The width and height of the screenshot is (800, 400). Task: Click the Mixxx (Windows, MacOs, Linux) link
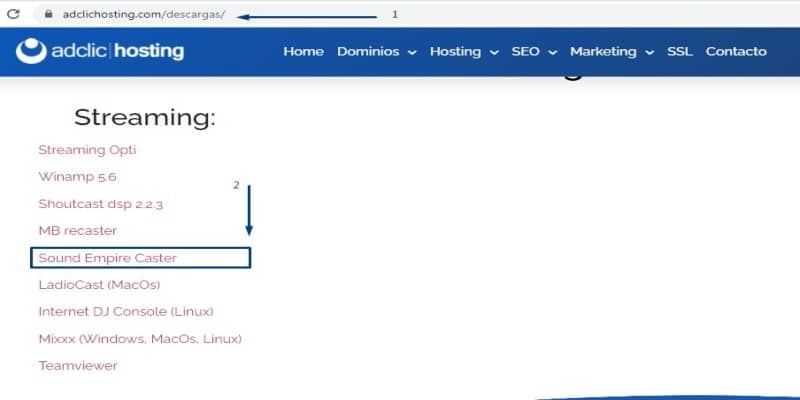coord(140,339)
